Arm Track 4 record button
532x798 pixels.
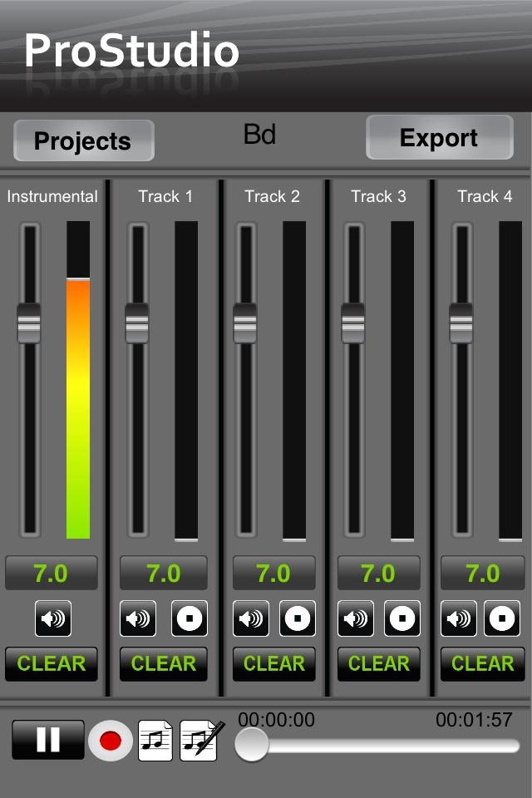coord(502,618)
